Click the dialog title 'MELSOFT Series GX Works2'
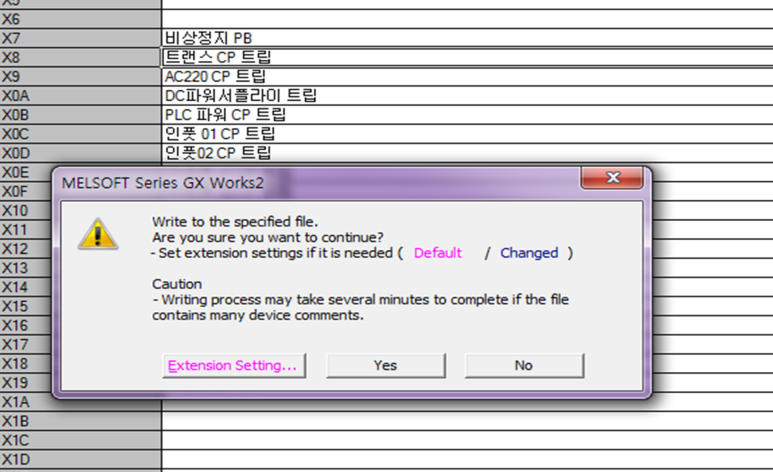Image resolution: width=773 pixels, height=472 pixels. [x=163, y=183]
